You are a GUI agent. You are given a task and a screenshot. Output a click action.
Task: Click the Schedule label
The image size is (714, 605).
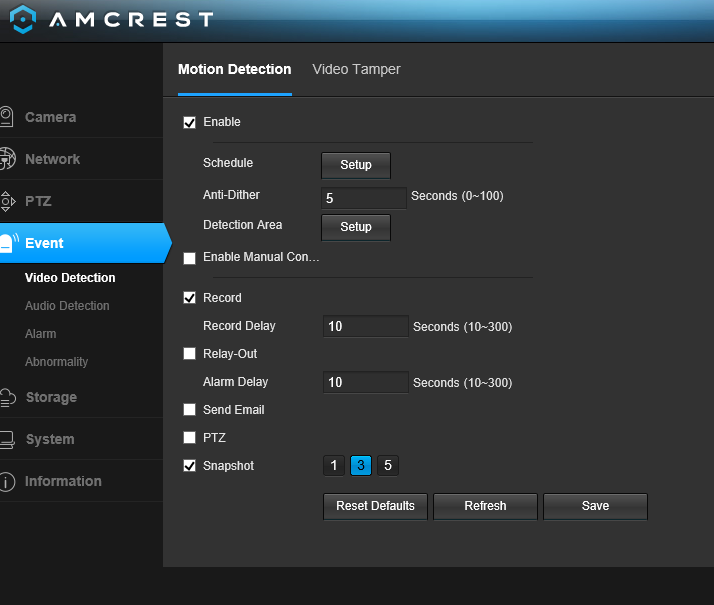[228, 163]
